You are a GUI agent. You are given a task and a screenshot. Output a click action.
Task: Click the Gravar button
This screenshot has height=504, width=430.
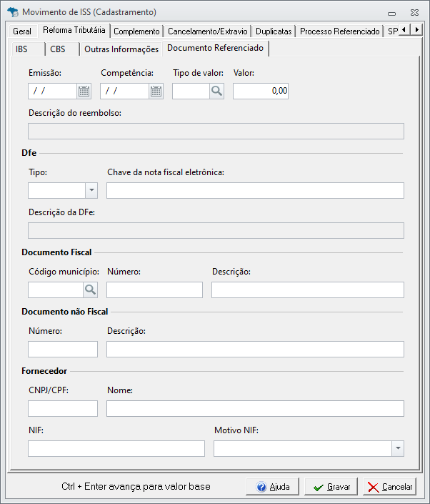(331, 487)
